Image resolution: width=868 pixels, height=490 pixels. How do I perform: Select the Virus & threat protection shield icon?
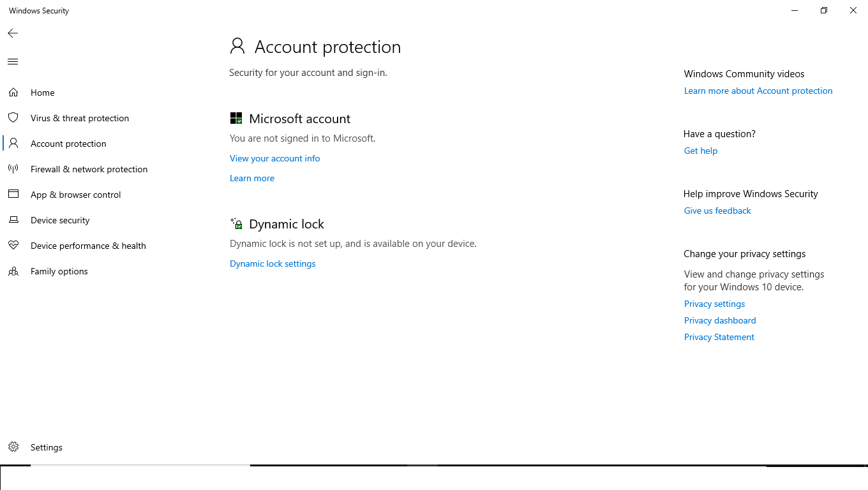tap(13, 118)
